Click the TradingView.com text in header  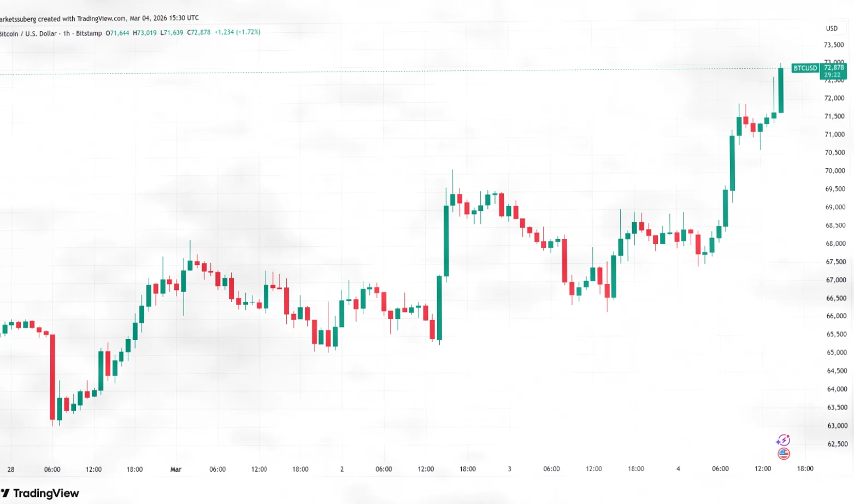coord(101,19)
